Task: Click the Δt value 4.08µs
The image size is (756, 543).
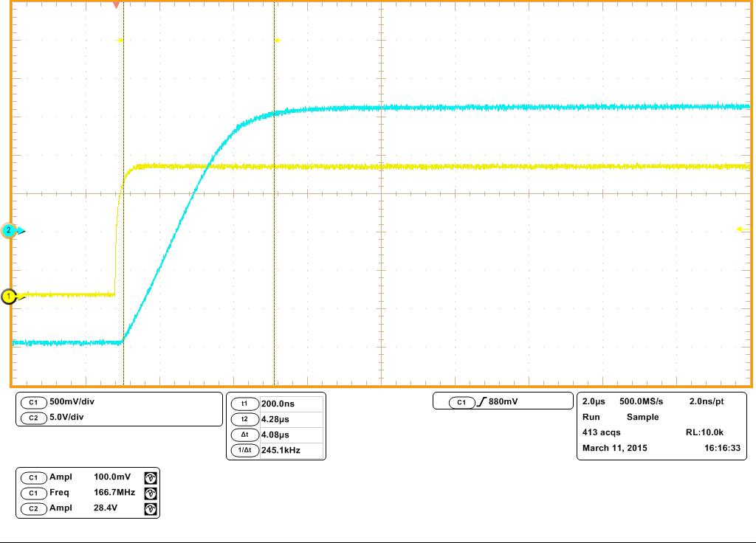Action: [275, 435]
